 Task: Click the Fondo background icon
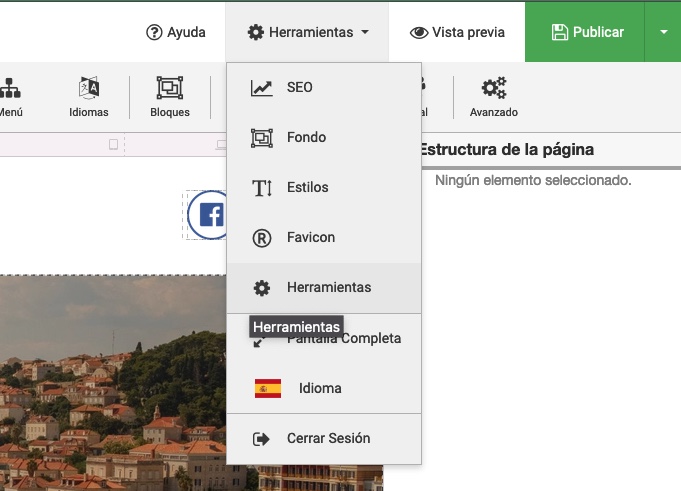click(x=262, y=138)
